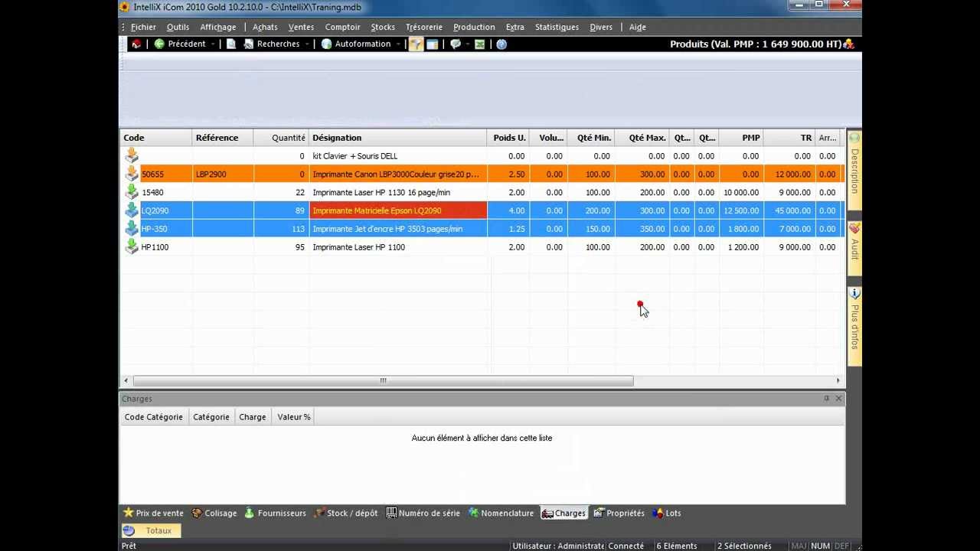Open the Précédent dropdown arrow
Screen dimensions: 980x551
[213, 44]
